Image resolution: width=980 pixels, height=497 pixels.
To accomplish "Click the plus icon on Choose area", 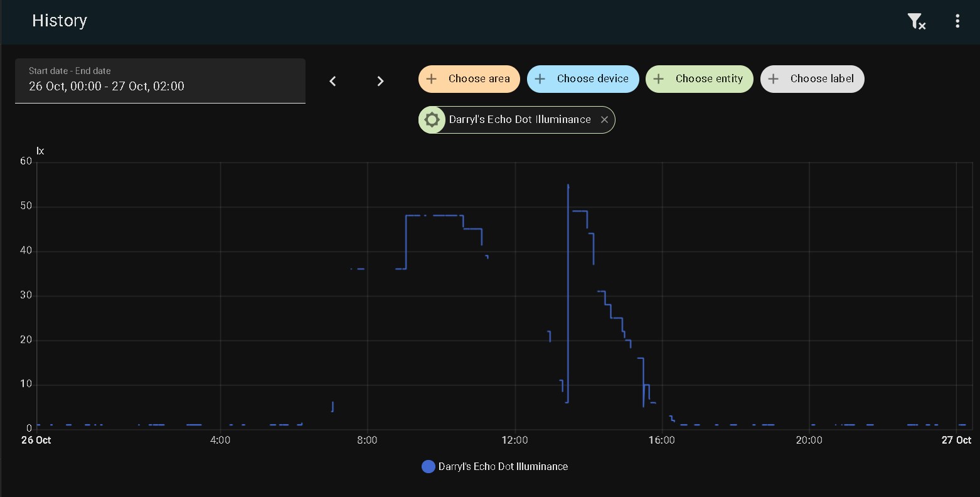I will pos(432,79).
